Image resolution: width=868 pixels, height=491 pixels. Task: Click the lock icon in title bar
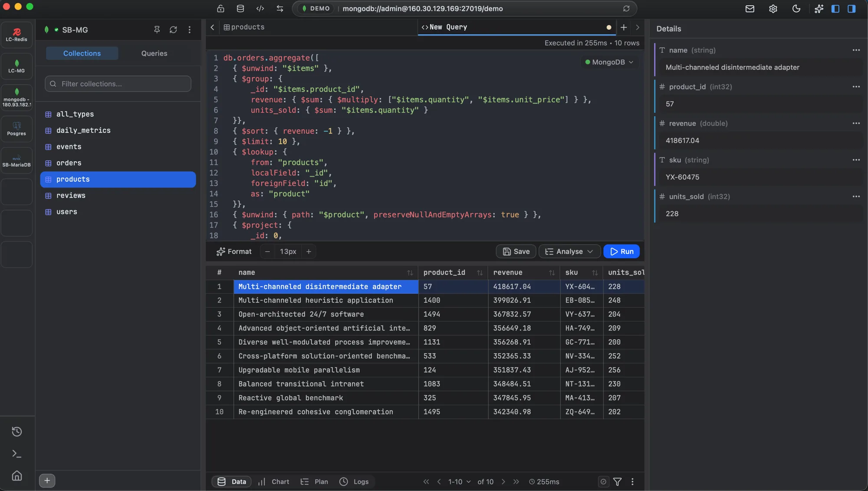220,8
